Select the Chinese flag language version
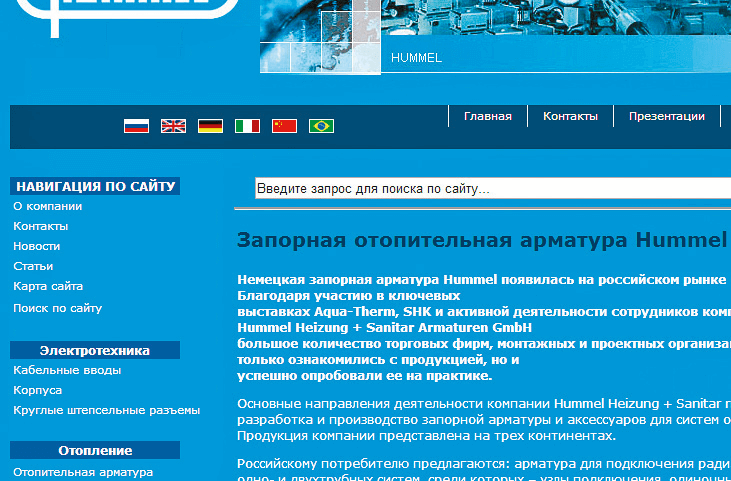Image resolution: width=731 pixels, height=481 pixels. click(x=284, y=126)
